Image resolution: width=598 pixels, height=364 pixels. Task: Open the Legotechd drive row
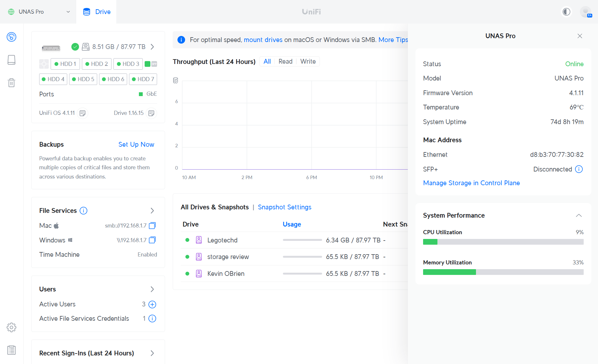tap(294, 240)
